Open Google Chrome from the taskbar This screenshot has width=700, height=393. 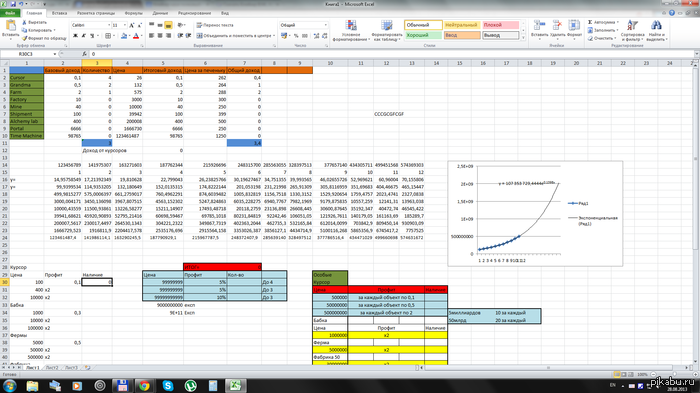click(144, 385)
